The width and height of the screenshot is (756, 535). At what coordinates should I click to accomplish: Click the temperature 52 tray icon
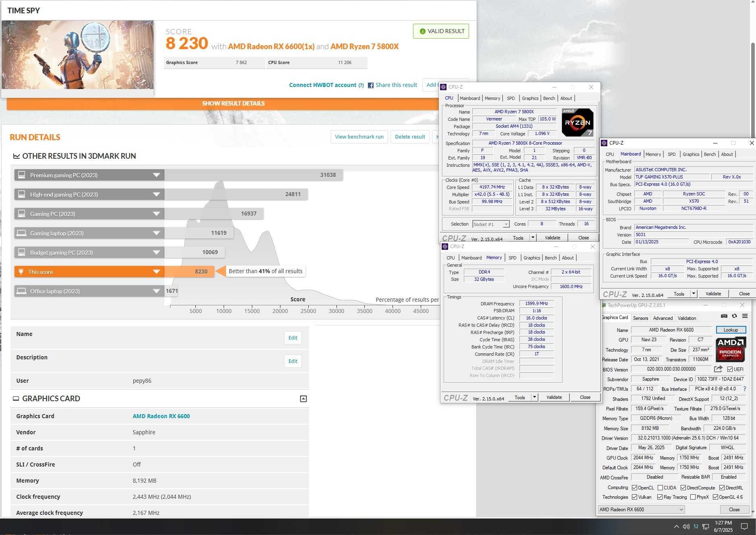[696, 527]
